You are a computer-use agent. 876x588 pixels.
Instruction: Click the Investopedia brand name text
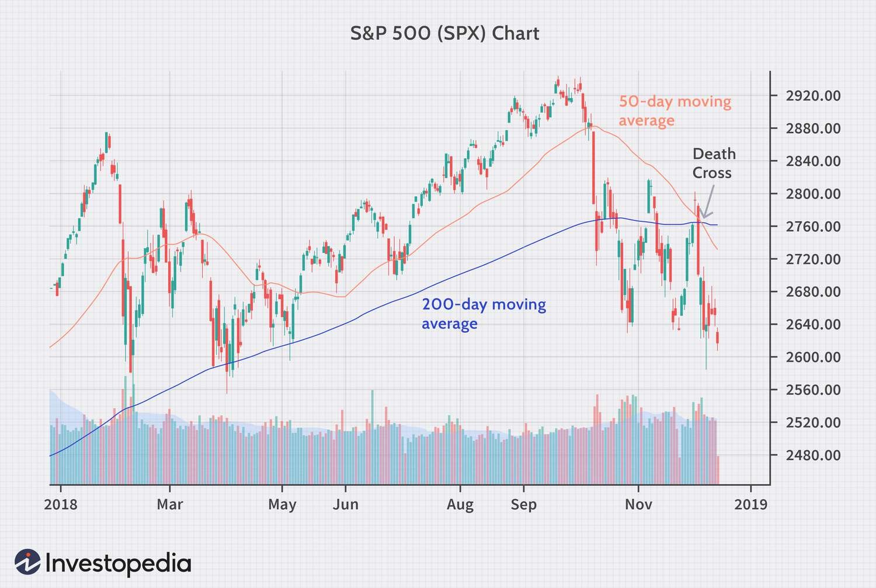(x=118, y=563)
